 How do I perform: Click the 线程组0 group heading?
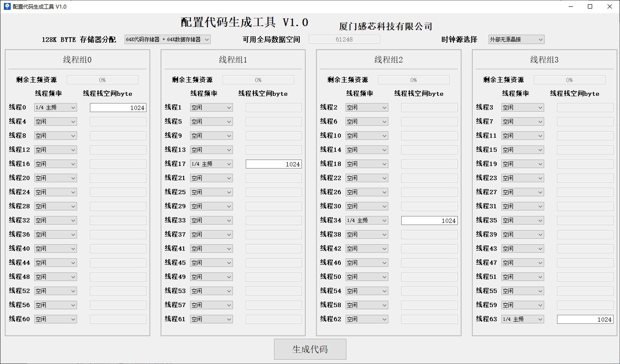77,60
